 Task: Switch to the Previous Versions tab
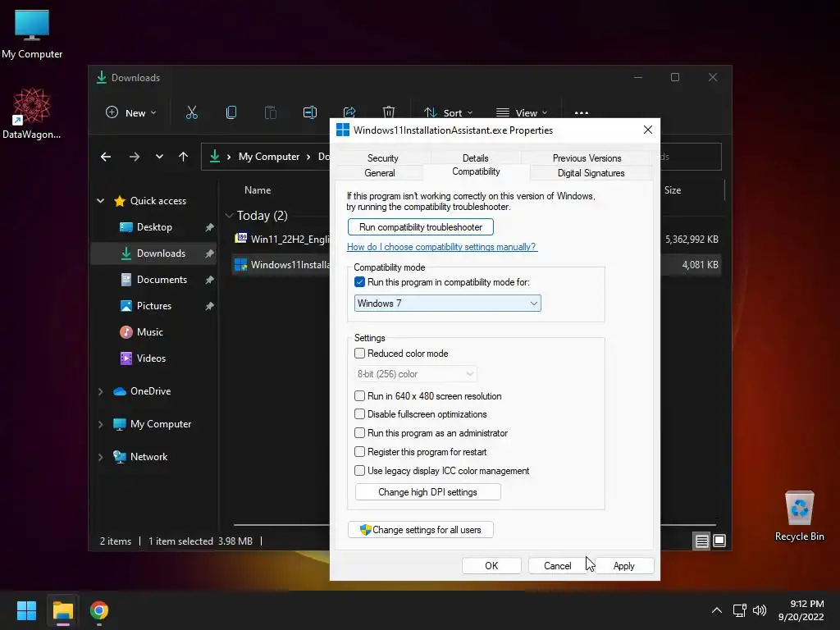[587, 158]
